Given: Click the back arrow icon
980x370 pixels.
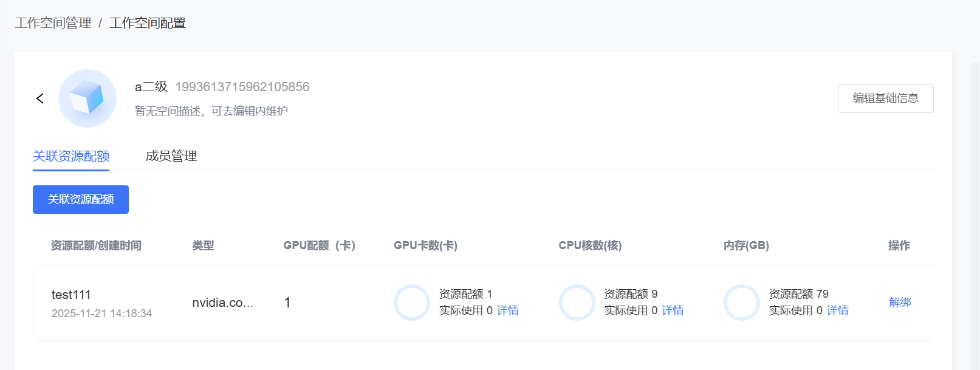Looking at the screenshot, I should pos(40,98).
